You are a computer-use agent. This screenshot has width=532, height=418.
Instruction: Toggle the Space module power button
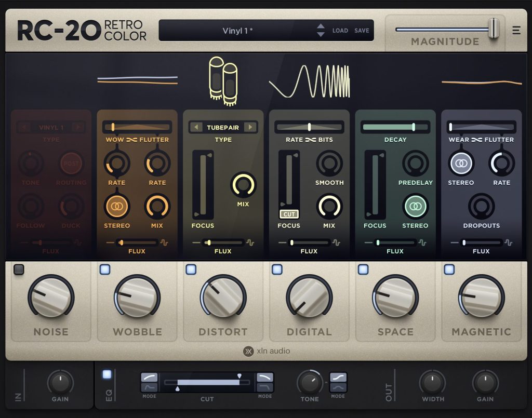[363, 269]
